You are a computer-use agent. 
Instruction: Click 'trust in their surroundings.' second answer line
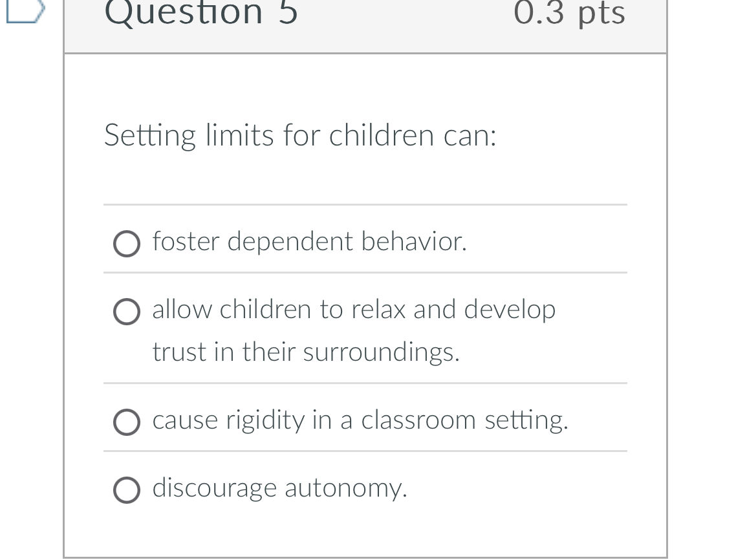(305, 353)
